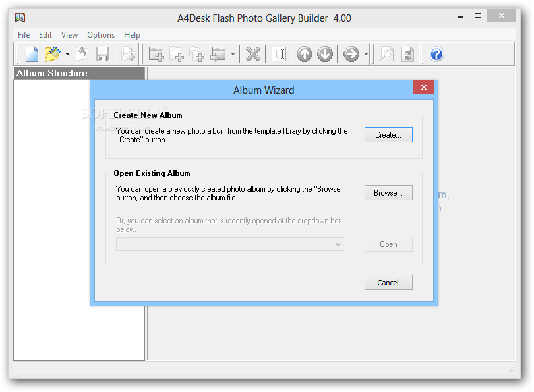Open the recently opened albums dropdown

click(x=229, y=244)
